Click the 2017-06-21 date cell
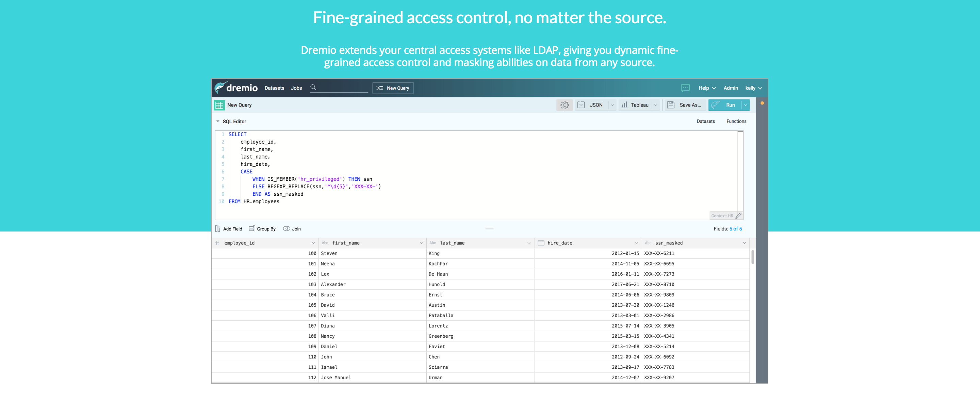The image size is (980, 399). click(x=588, y=284)
